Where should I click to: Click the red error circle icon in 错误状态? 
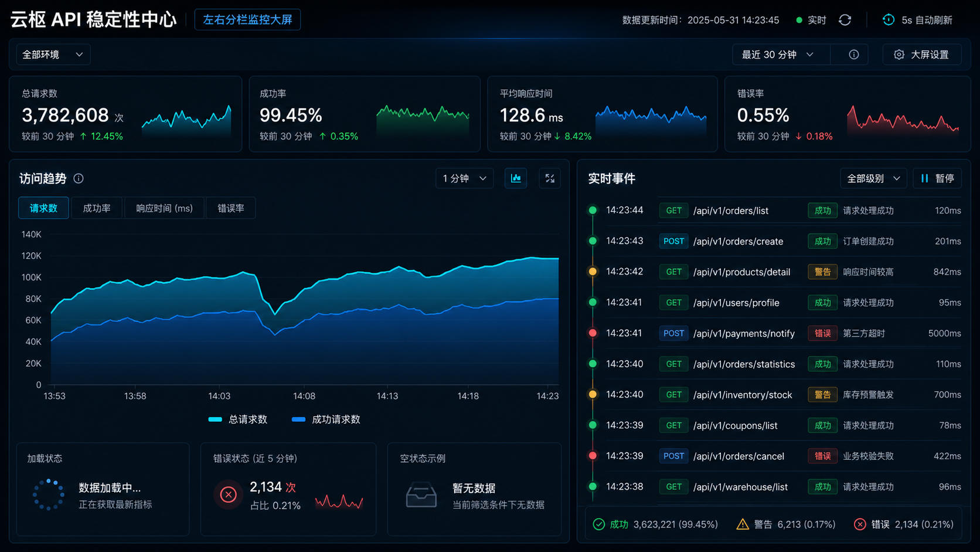[228, 495]
